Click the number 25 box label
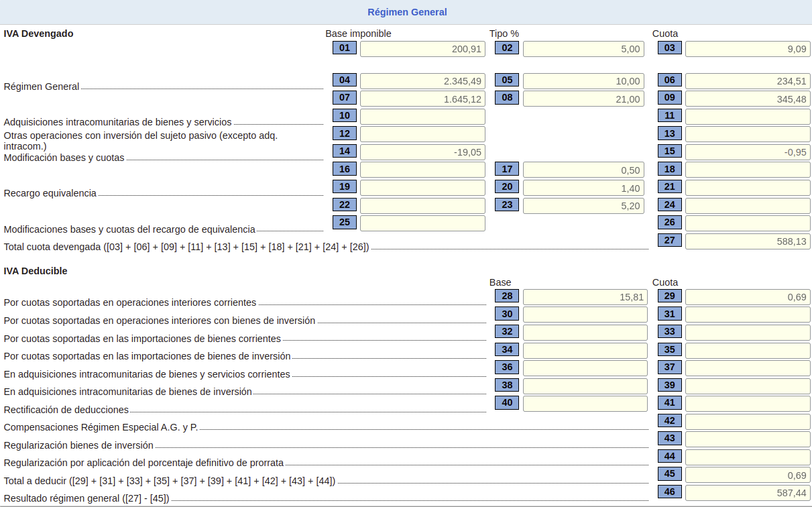Image resolution: width=812 pixels, height=507 pixels. click(345, 222)
